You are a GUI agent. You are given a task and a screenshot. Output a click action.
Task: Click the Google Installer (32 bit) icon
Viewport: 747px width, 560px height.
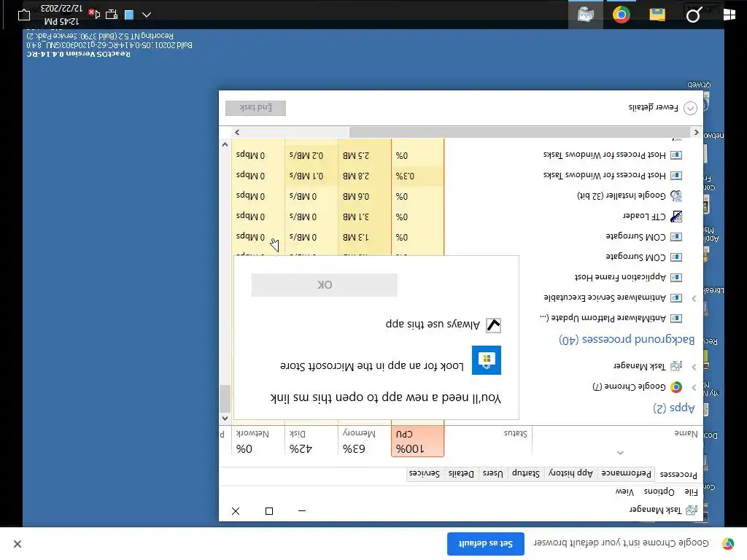point(676,195)
